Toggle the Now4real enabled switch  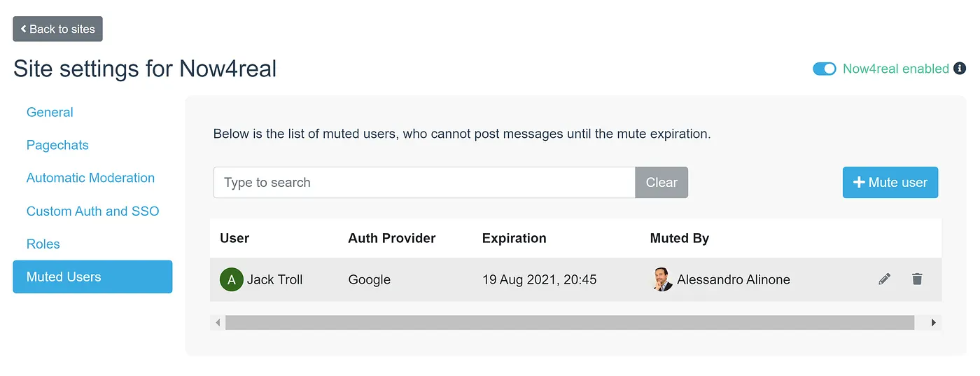tap(824, 69)
